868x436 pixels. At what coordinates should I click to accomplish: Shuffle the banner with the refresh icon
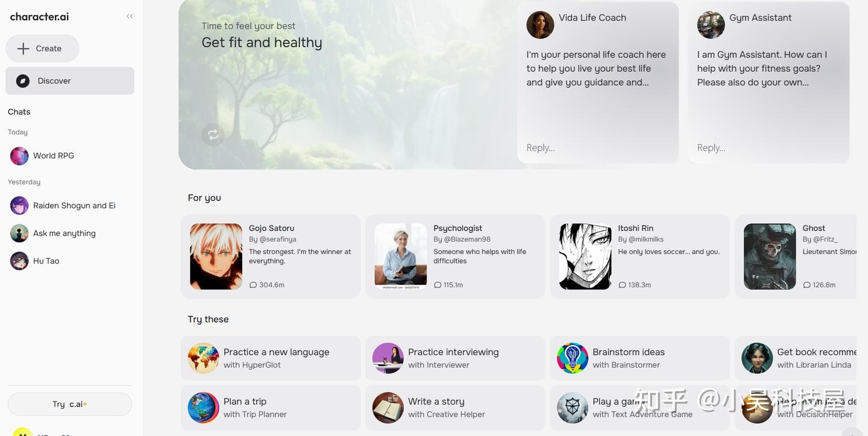[x=213, y=134]
